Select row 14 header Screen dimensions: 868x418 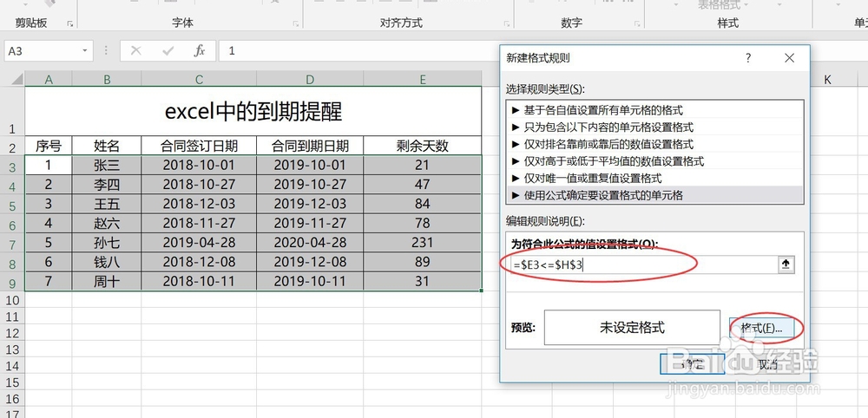tap(12, 365)
